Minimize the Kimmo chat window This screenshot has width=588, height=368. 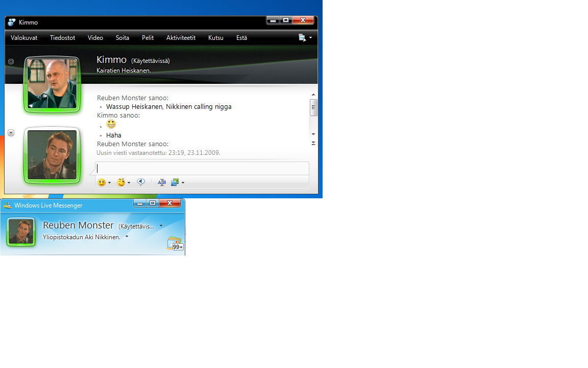[x=273, y=20]
